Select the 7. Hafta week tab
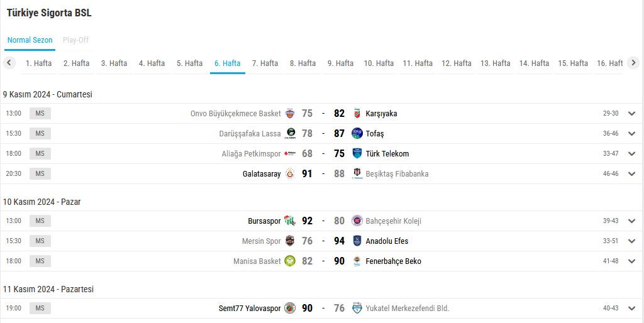Image resolution: width=644 pixels, height=323 pixels. tap(265, 63)
